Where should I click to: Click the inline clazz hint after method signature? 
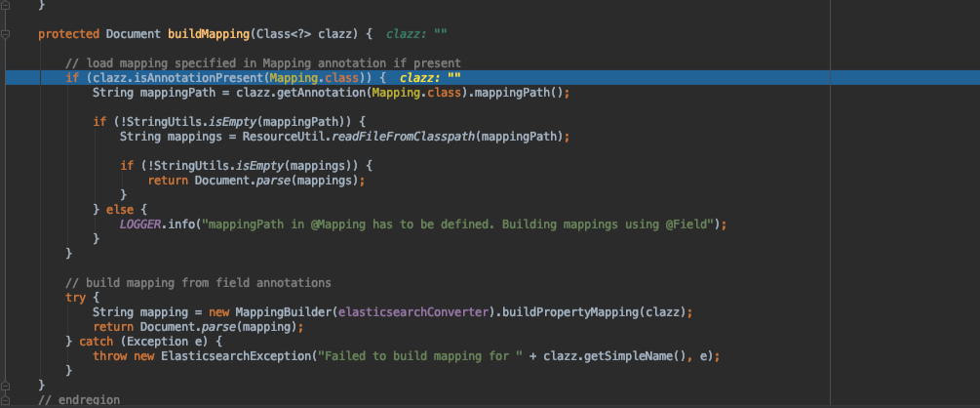coord(417,34)
